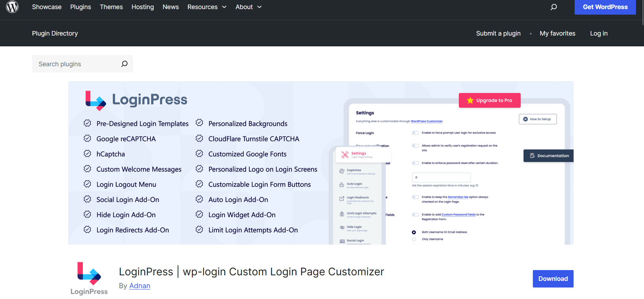This screenshot has height=299, width=644.
Task: Open the WordPress Customizer link
Action: (427, 121)
